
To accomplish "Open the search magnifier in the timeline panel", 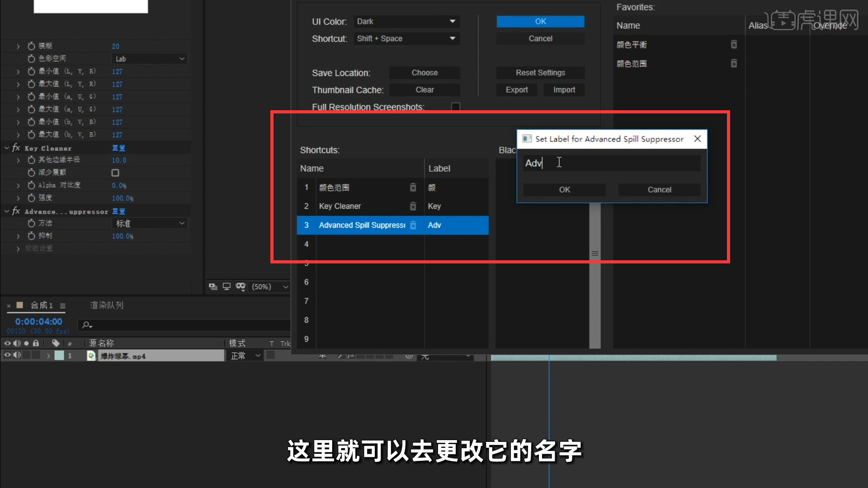I will pyautogui.click(x=85, y=324).
